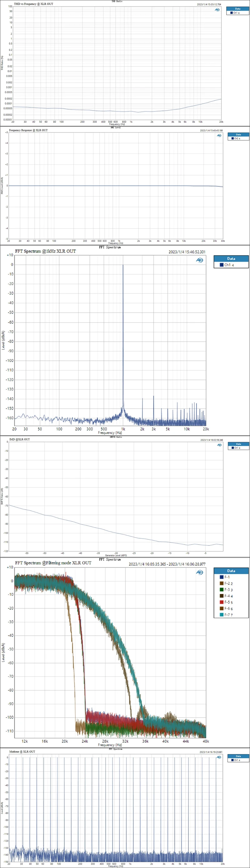Click the 1k peak in the 1kHz FFT plot
The width and height of the screenshot is (250, 868).
(x=123, y=337)
